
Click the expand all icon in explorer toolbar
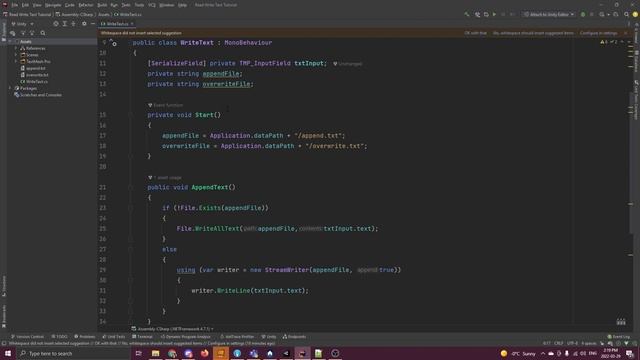64,24
